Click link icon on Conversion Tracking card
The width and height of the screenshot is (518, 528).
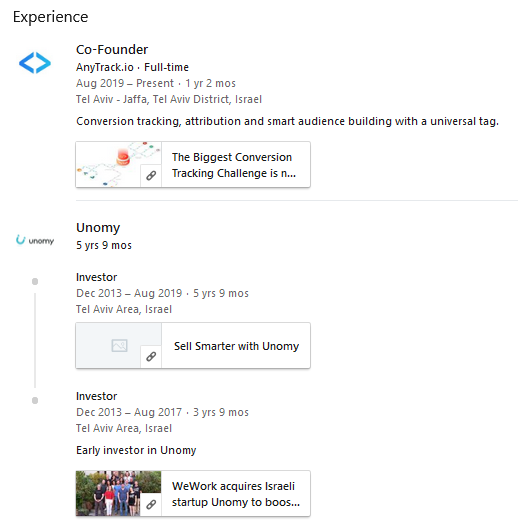pyautogui.click(x=151, y=175)
